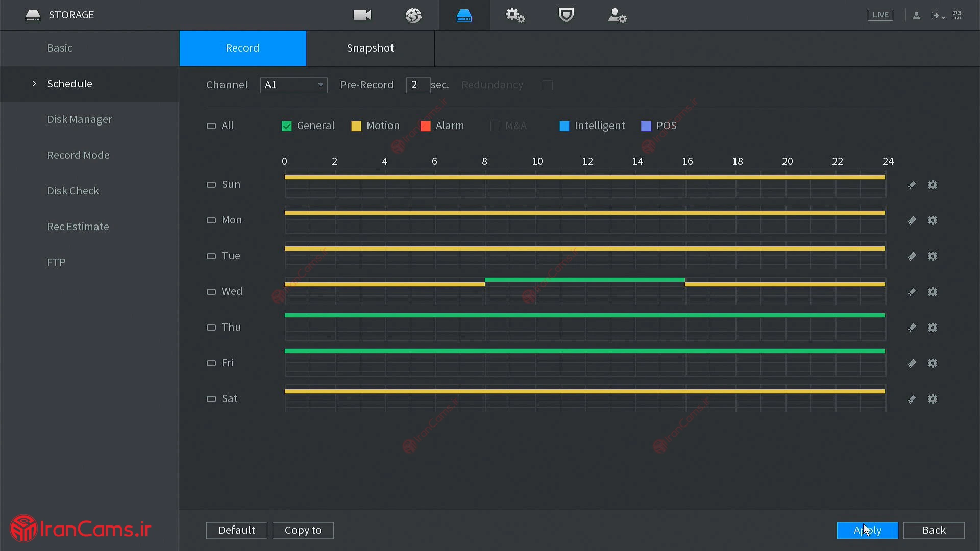This screenshot has height=551, width=980.
Task: Open the Security shield icon in top bar
Action: coord(566,15)
